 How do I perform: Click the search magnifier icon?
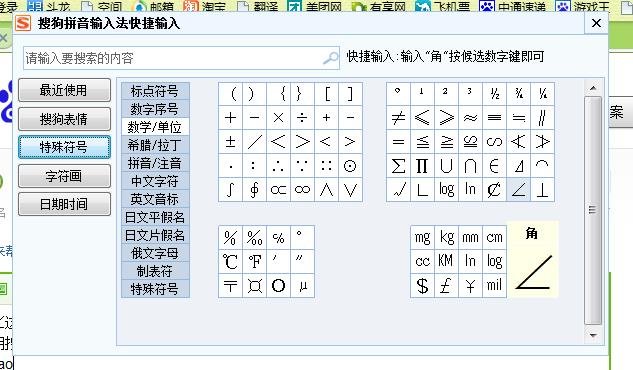(x=331, y=58)
